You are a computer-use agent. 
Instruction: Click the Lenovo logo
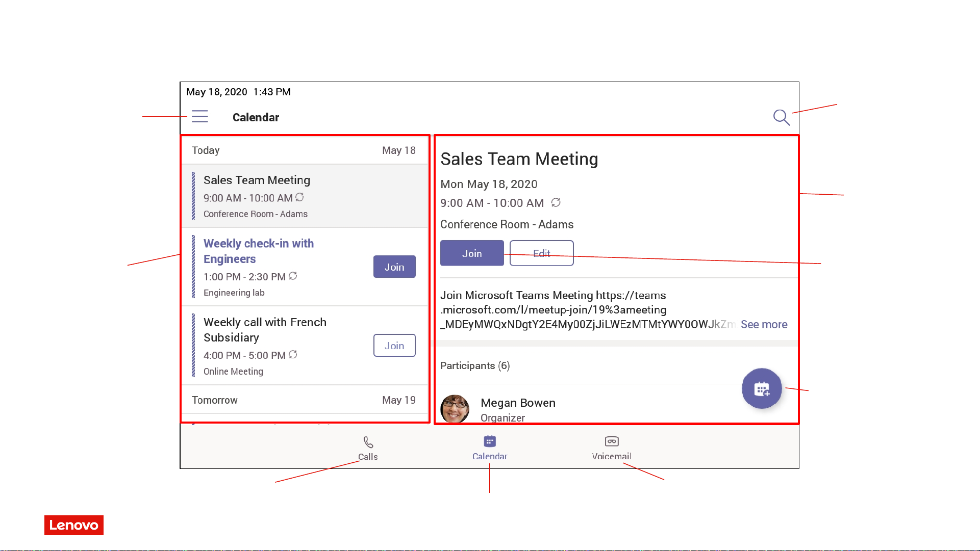coord(74,525)
